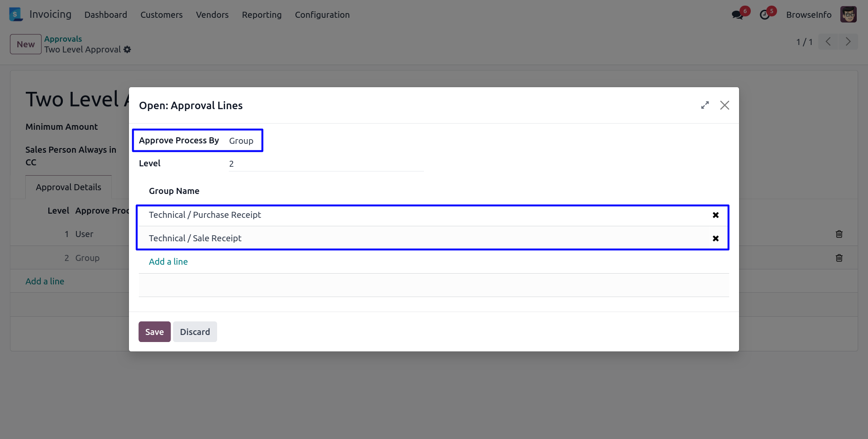
Task: Open the activities clock icon
Action: tap(765, 15)
